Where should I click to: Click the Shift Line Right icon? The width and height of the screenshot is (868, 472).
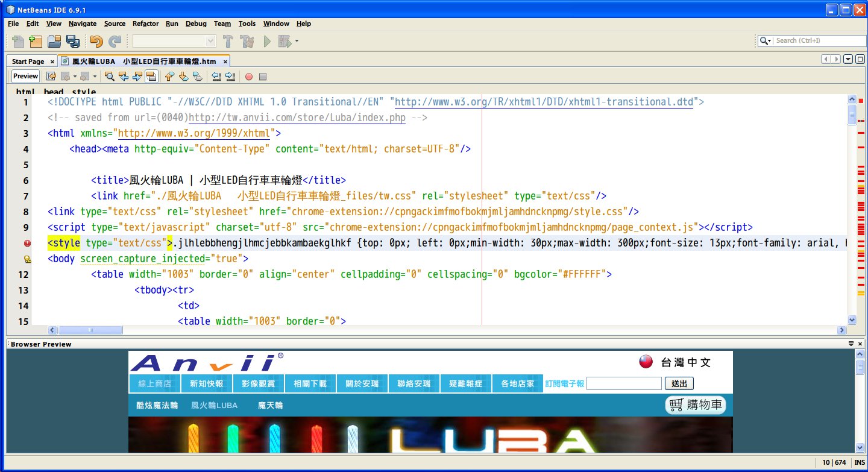pos(230,77)
